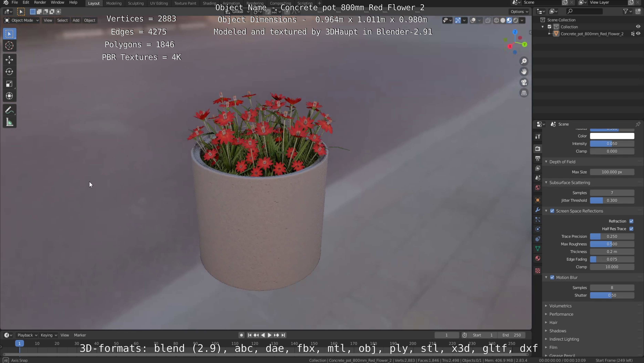Select the Cursor tool
Image resolution: width=644 pixels, height=363 pixels.
[x=9, y=46]
